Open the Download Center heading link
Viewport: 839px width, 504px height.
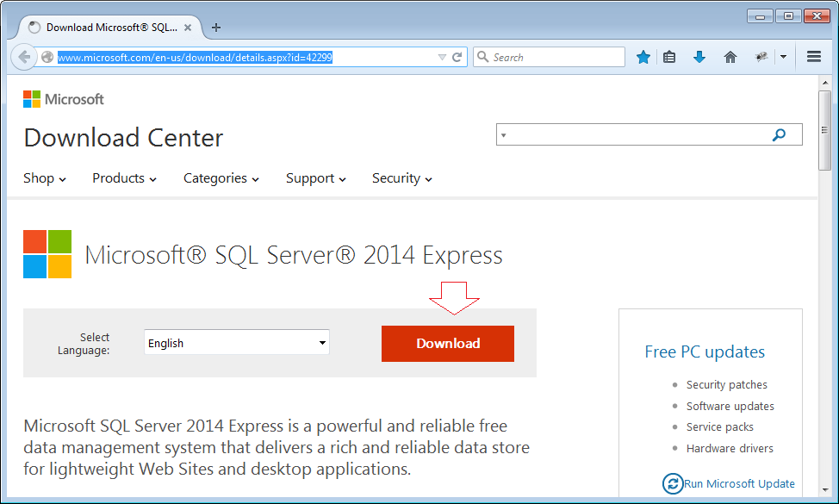coord(123,138)
